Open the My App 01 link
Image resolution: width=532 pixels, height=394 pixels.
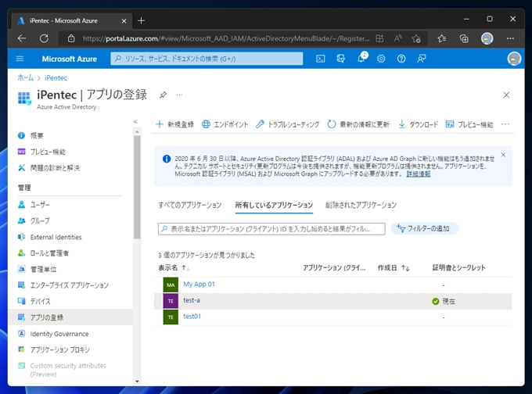click(x=199, y=285)
